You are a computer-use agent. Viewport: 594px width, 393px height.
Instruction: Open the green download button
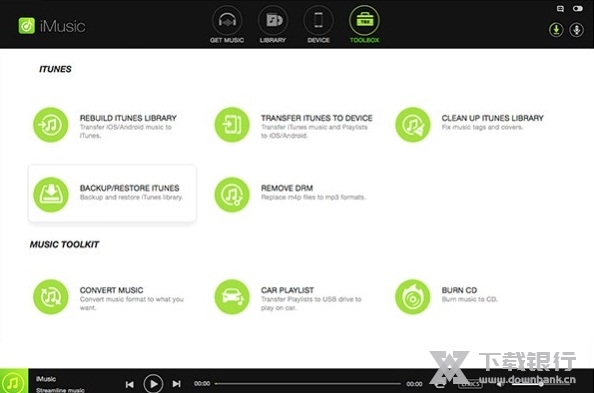click(x=556, y=30)
